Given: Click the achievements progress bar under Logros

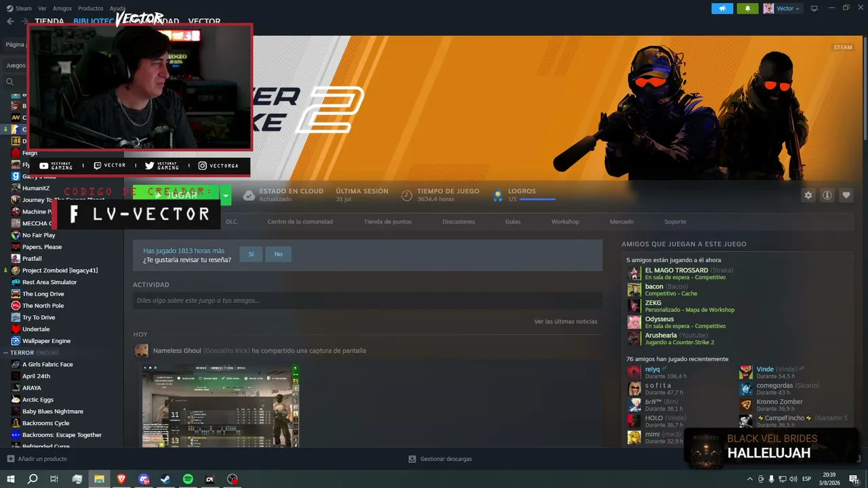Looking at the screenshot, I should (x=537, y=199).
